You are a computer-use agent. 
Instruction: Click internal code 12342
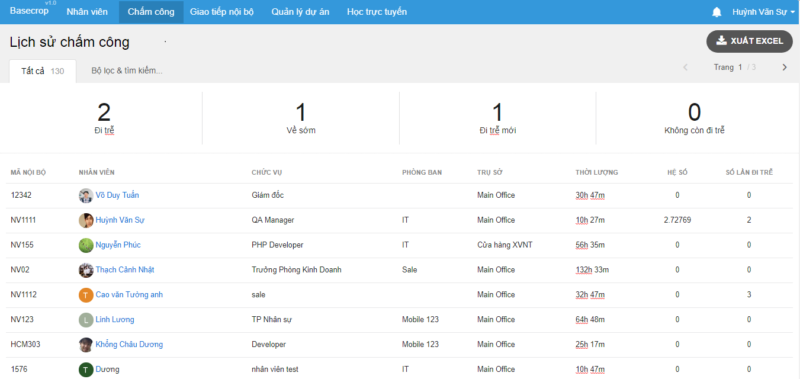pos(20,195)
